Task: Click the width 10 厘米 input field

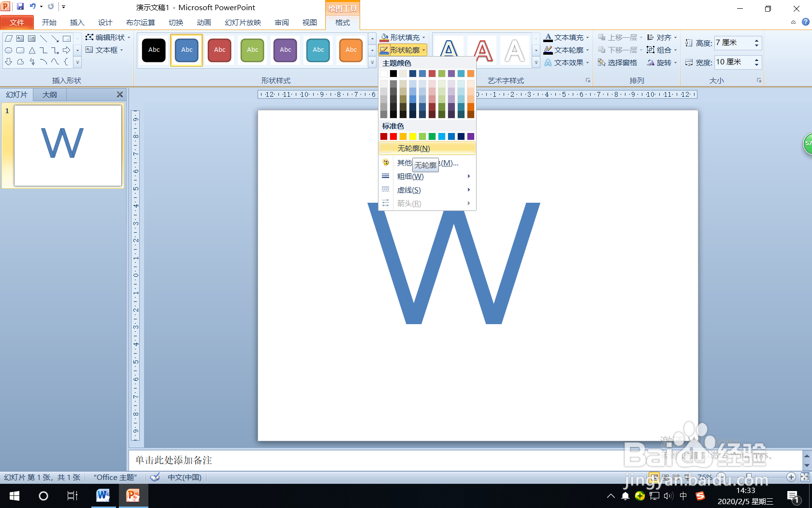Action: pos(733,62)
